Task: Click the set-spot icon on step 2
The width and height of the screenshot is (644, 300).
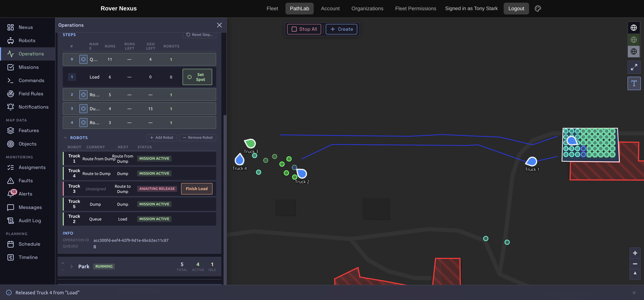Action: tap(83, 95)
